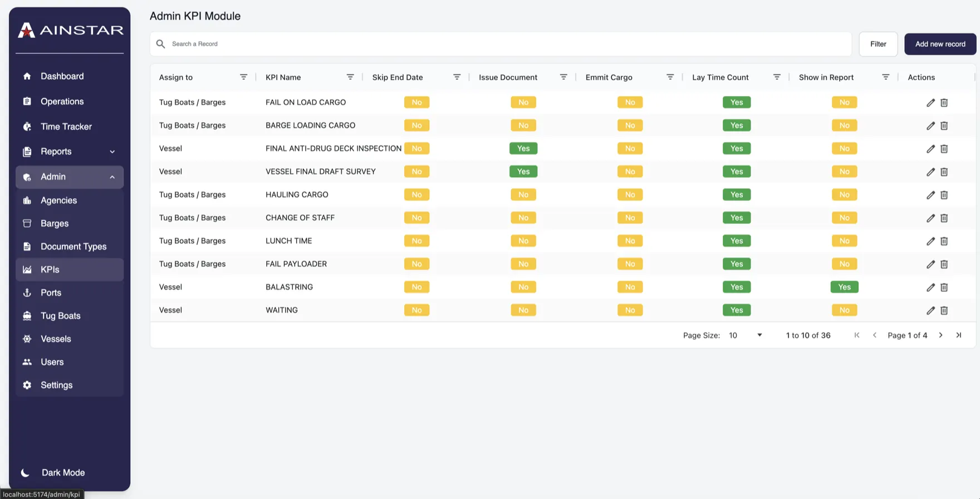
Task: Go to the next page of records
Action: (940, 335)
